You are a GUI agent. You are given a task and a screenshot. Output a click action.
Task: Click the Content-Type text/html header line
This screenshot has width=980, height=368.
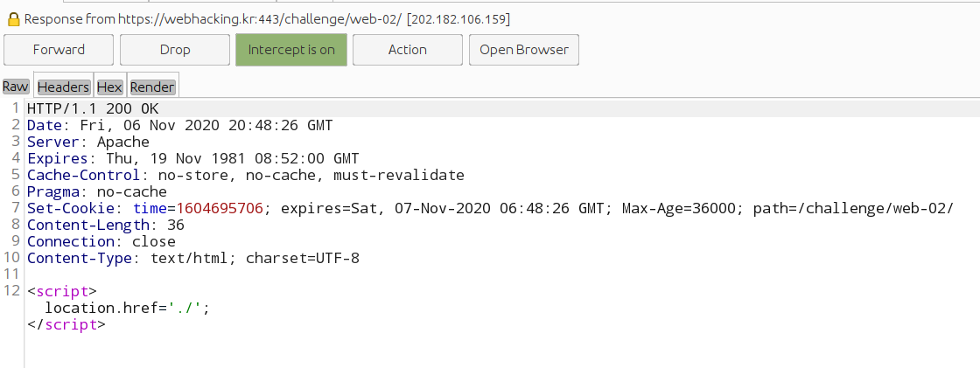pyautogui.click(x=192, y=258)
